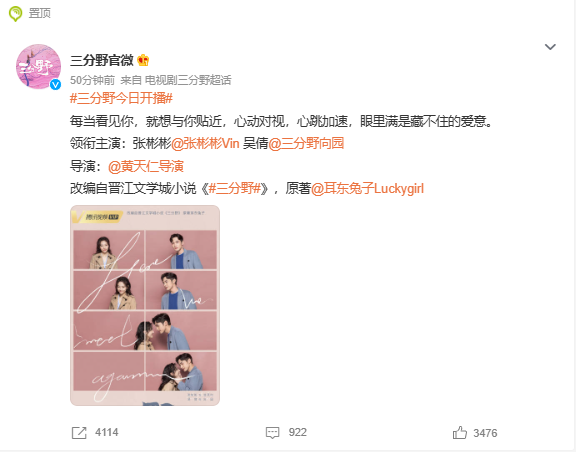Image resolution: width=576 pixels, height=452 pixels.
Task: Visit @三分野向园 mention
Action: pyautogui.click(x=306, y=143)
